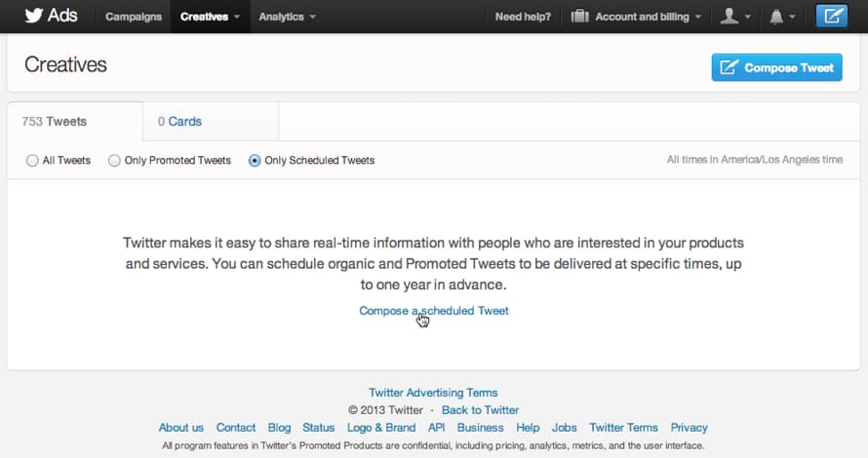
Task: Click the blue compose icon in navbar
Action: [x=831, y=17]
